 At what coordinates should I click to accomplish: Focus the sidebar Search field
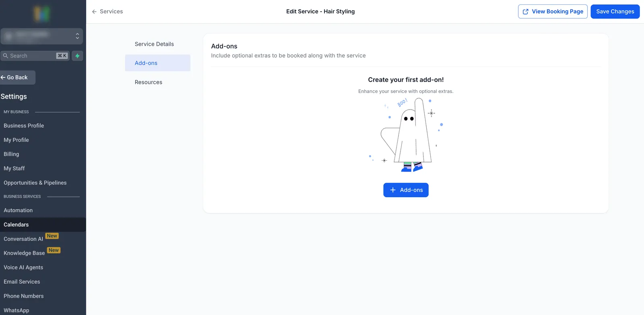[x=35, y=56]
